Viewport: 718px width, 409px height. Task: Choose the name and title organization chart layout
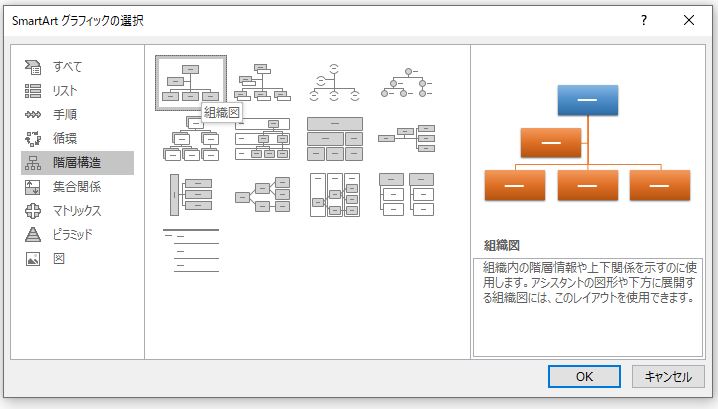(x=262, y=83)
